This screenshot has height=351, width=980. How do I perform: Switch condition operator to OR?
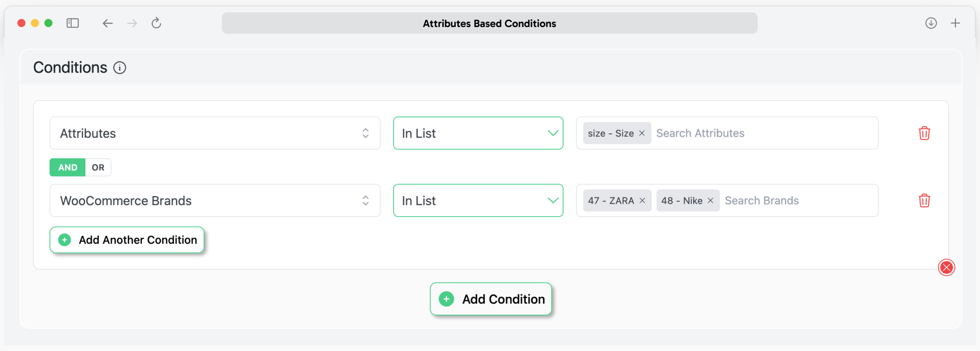click(98, 167)
